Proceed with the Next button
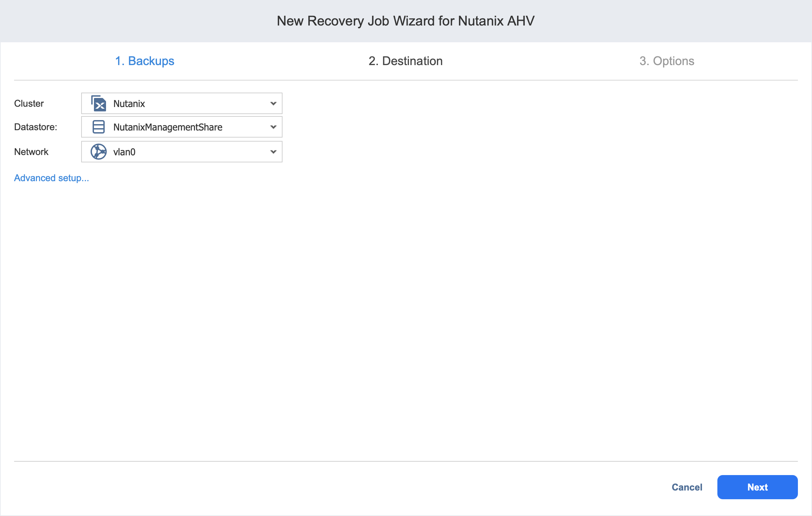This screenshot has width=812, height=516. tap(757, 487)
